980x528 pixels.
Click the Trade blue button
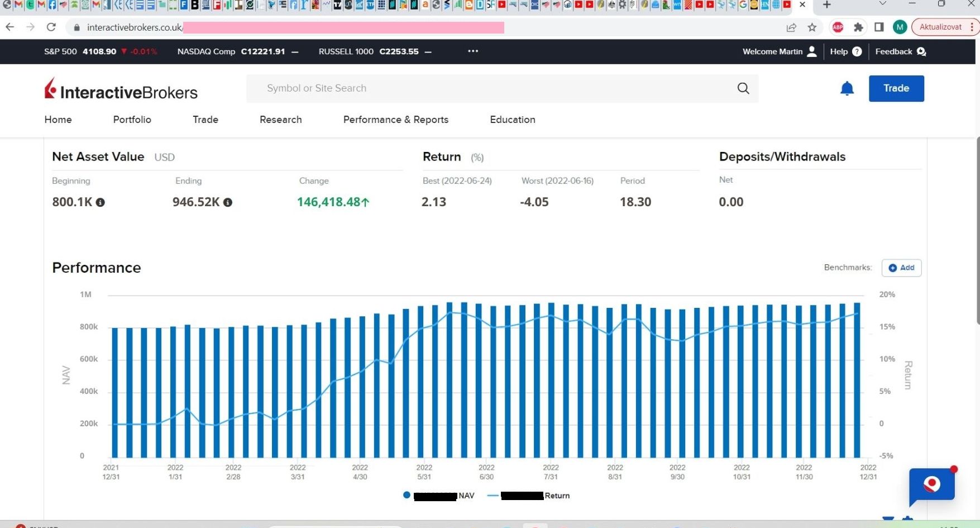pyautogui.click(x=896, y=88)
